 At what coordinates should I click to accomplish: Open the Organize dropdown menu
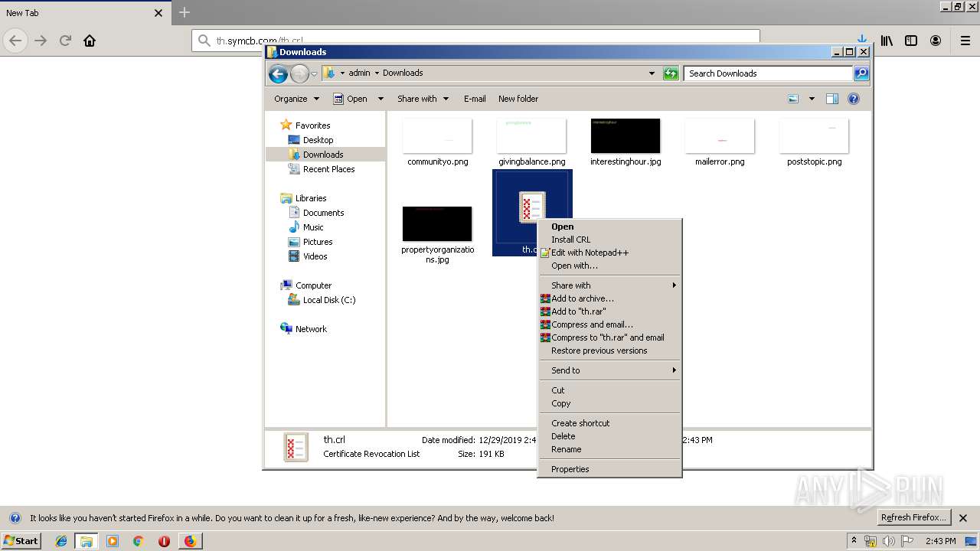click(x=296, y=99)
